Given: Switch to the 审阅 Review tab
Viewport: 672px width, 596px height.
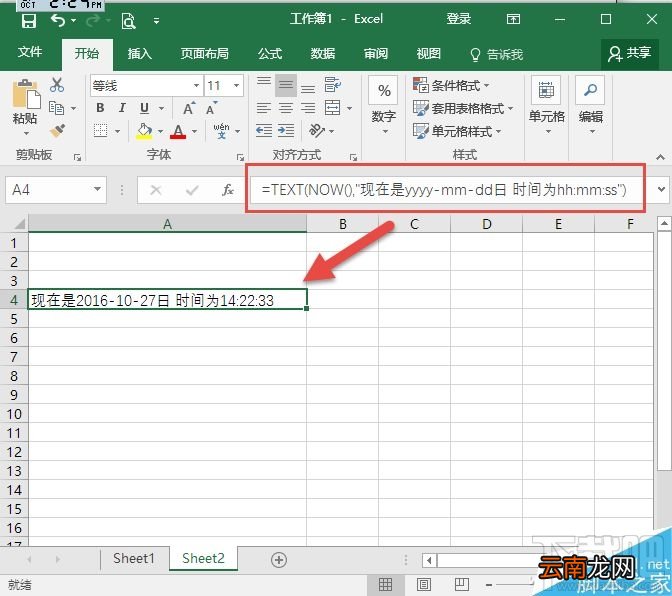Looking at the screenshot, I should (x=375, y=54).
